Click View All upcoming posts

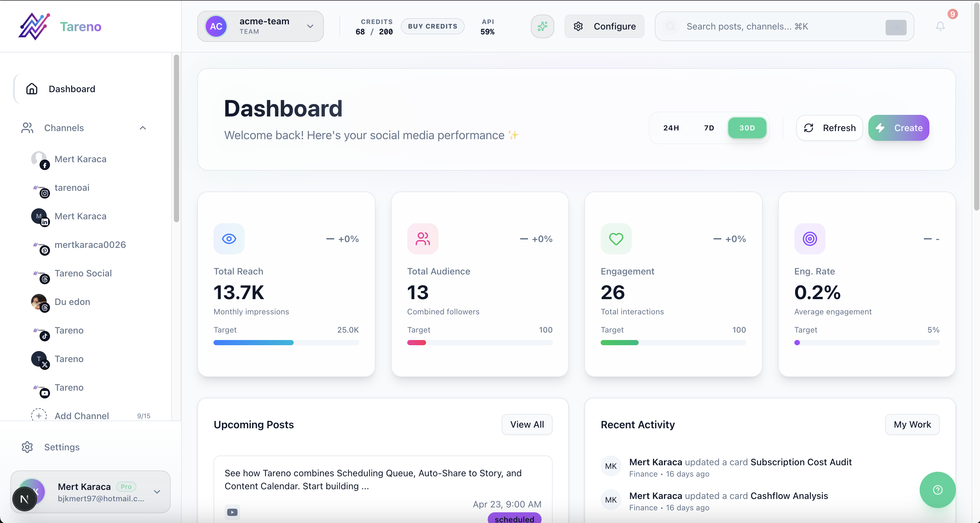[527, 424]
